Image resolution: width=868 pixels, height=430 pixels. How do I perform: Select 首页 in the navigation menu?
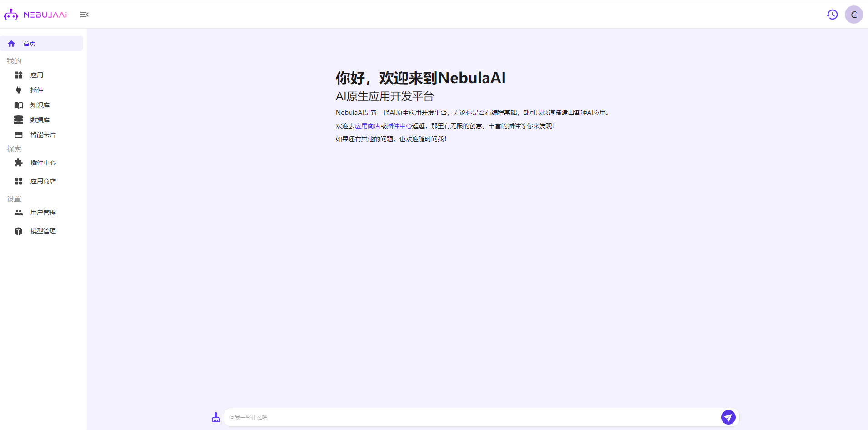point(30,43)
